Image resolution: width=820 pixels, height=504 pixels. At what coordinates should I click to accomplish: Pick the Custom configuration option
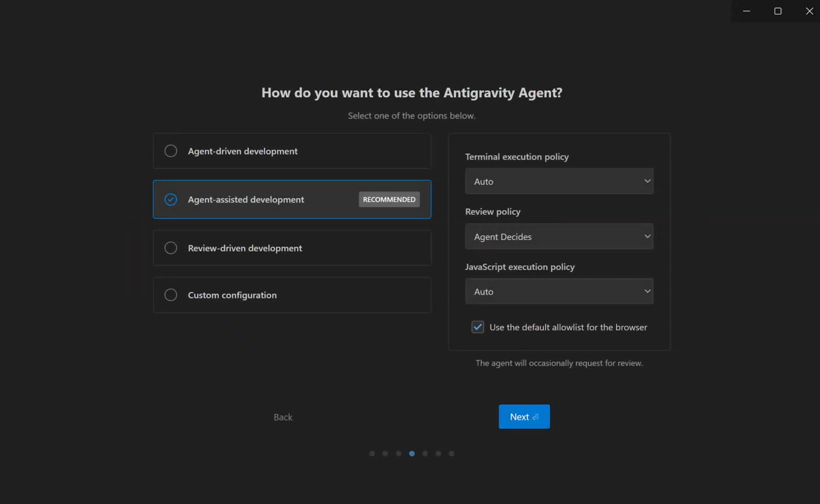tap(171, 295)
